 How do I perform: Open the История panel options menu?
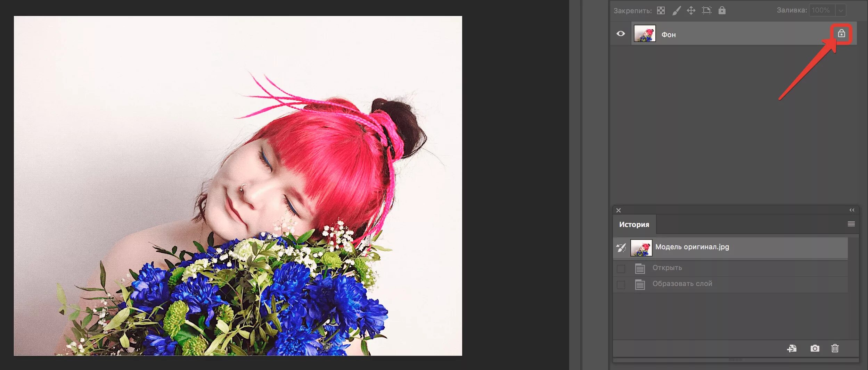[851, 224]
